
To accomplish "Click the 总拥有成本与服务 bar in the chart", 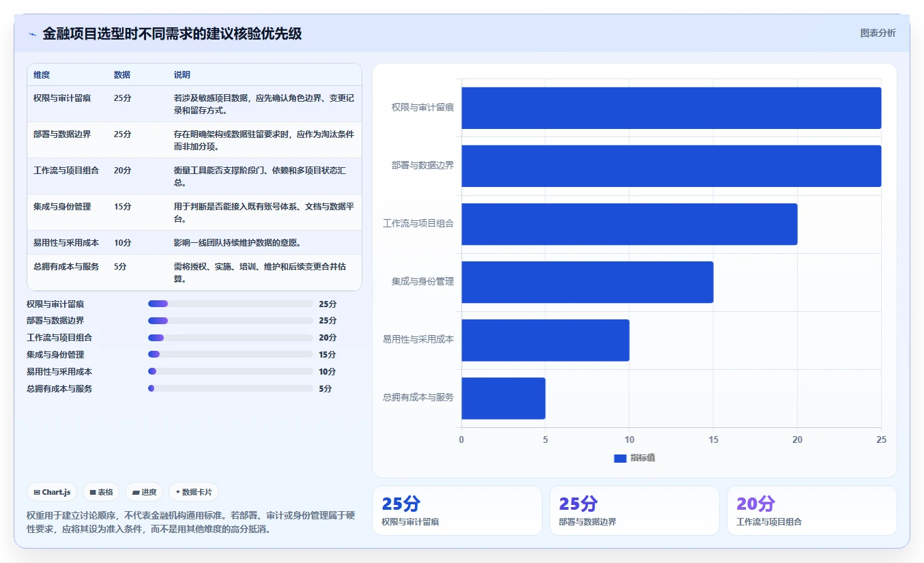I will coord(504,398).
